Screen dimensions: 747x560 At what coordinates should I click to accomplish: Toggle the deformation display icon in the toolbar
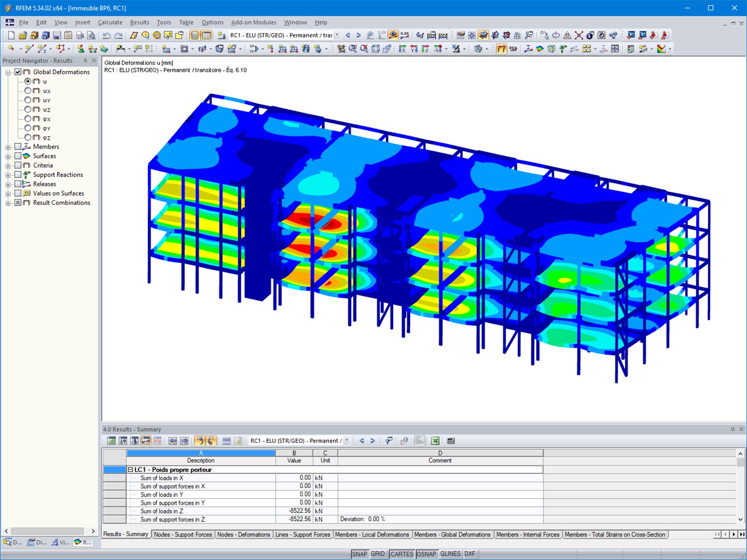501,49
